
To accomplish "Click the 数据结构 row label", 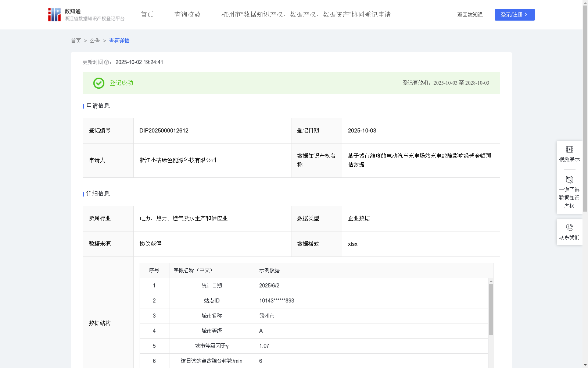I will tap(100, 323).
